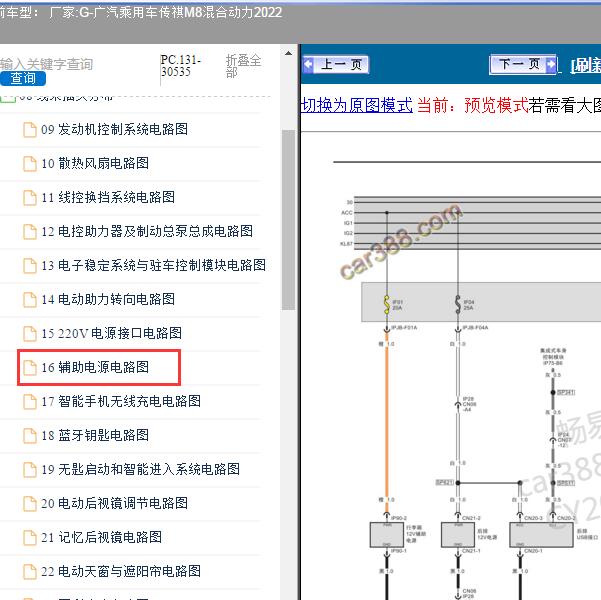
Task: Click document icon beside 20 电动后视镜调节电路图
Action: pos(30,504)
